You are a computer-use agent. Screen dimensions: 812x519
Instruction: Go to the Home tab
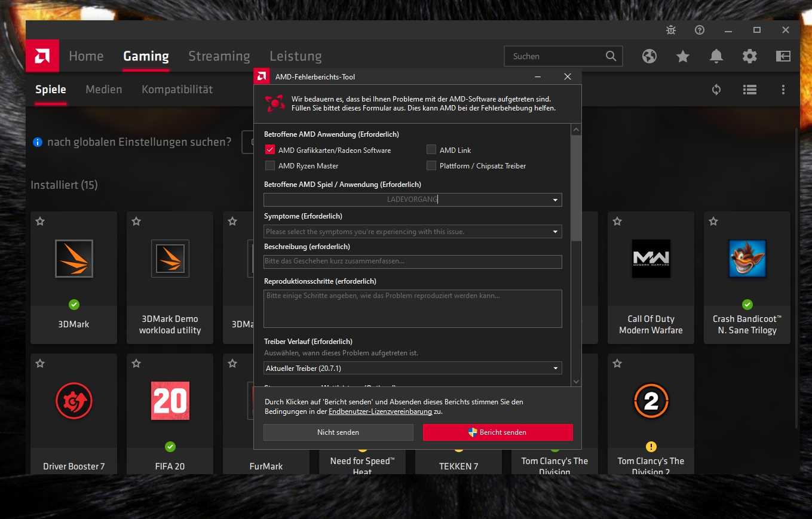coord(86,56)
